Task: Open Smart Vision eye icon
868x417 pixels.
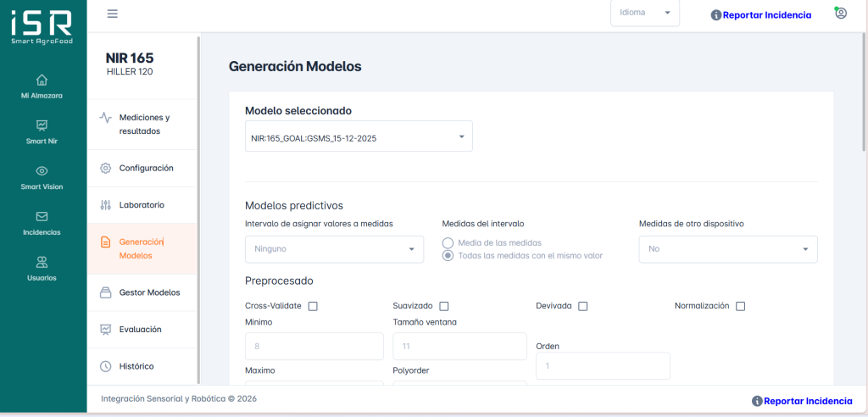Action: coord(42,170)
